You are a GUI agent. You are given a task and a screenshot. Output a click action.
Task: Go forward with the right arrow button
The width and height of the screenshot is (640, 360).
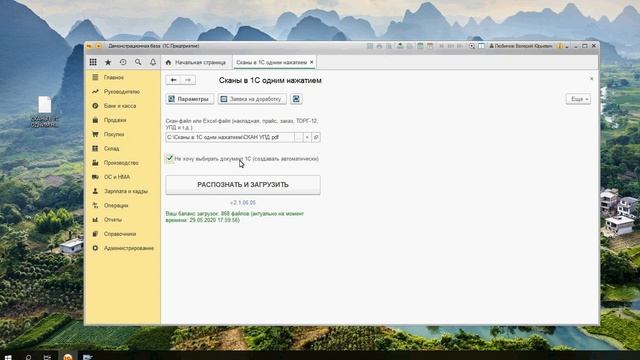click(x=188, y=80)
